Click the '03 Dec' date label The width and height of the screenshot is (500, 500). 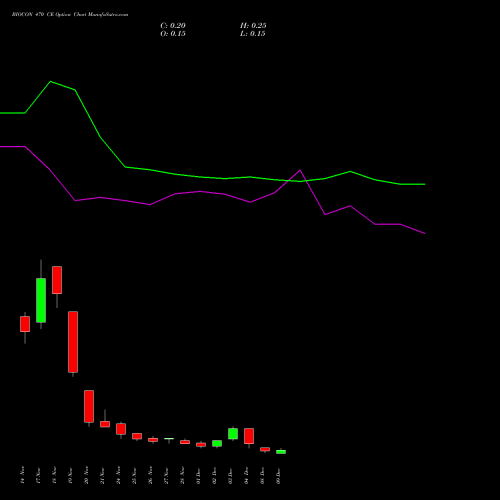click(230, 475)
